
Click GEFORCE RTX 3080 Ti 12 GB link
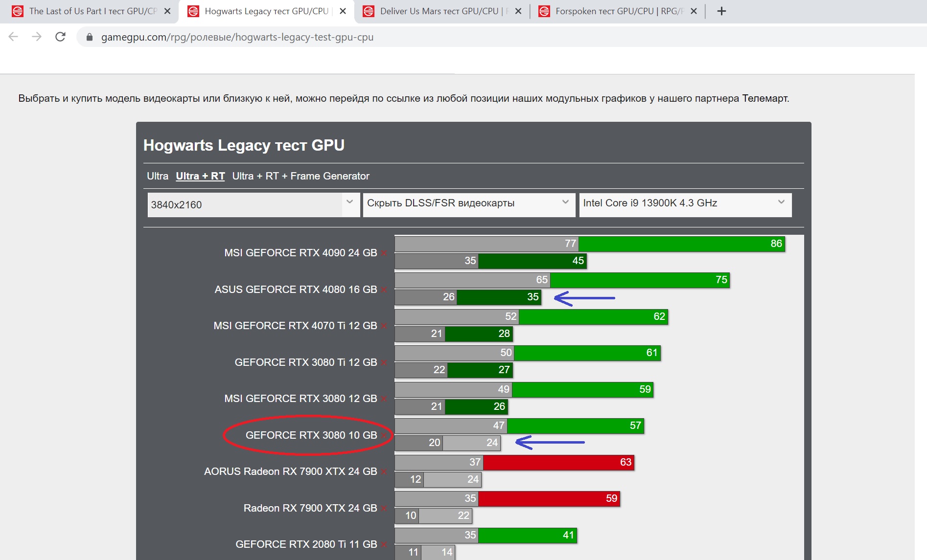coord(306,362)
